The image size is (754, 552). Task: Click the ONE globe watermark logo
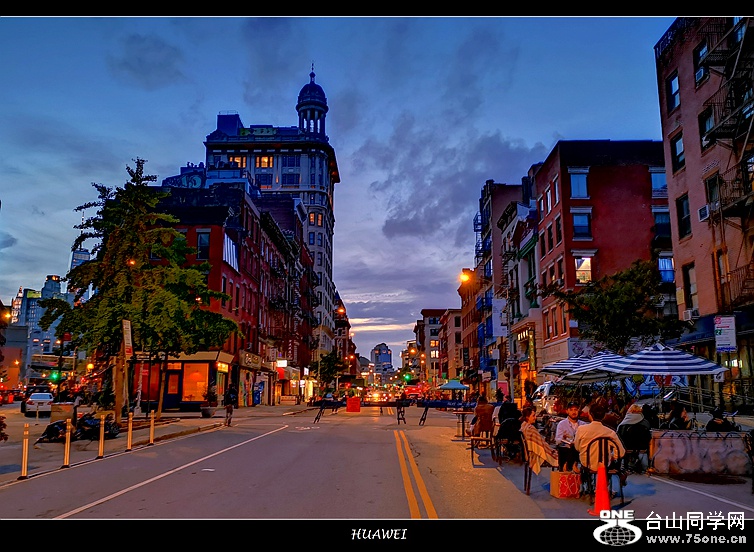click(617, 527)
